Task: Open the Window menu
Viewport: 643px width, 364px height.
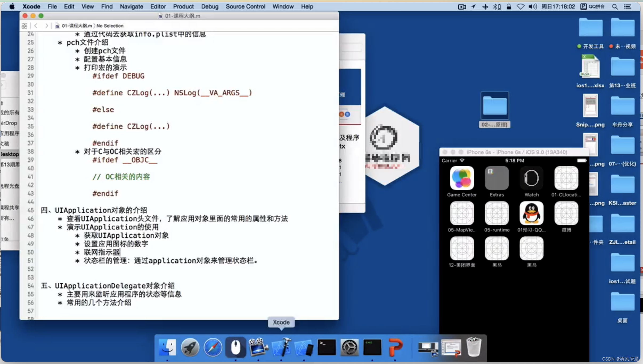Action: coord(283,6)
